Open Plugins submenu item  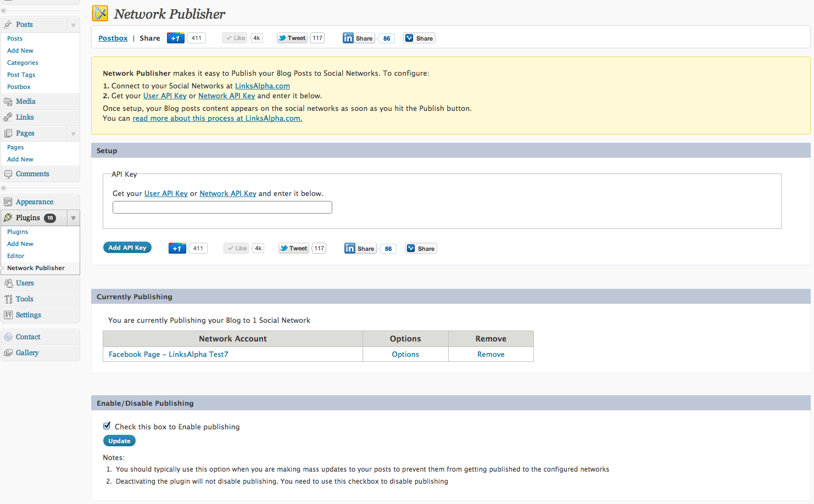tap(18, 232)
